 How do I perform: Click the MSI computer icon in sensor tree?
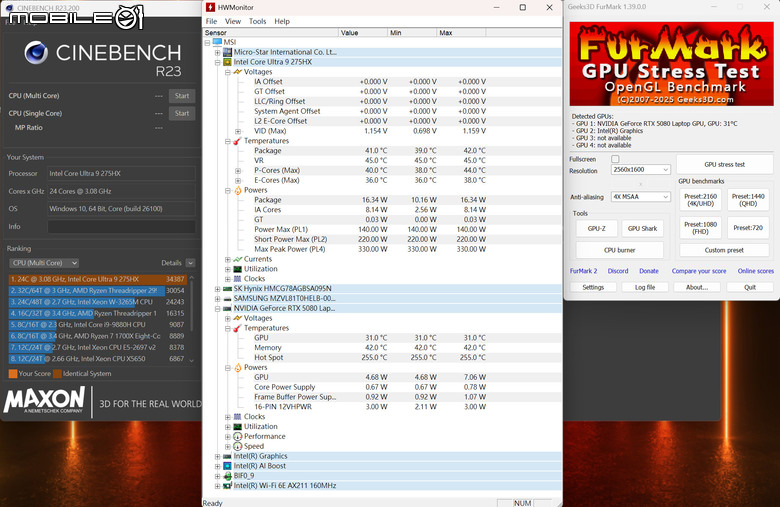coord(217,42)
